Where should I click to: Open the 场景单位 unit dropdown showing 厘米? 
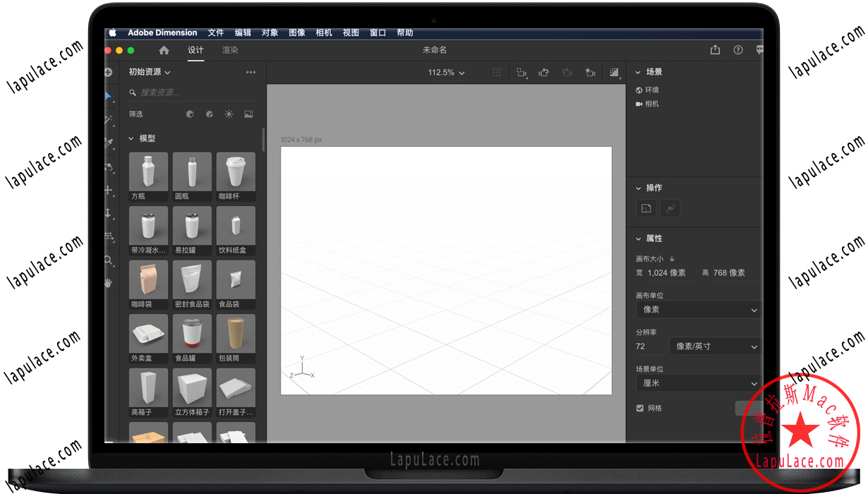point(698,383)
